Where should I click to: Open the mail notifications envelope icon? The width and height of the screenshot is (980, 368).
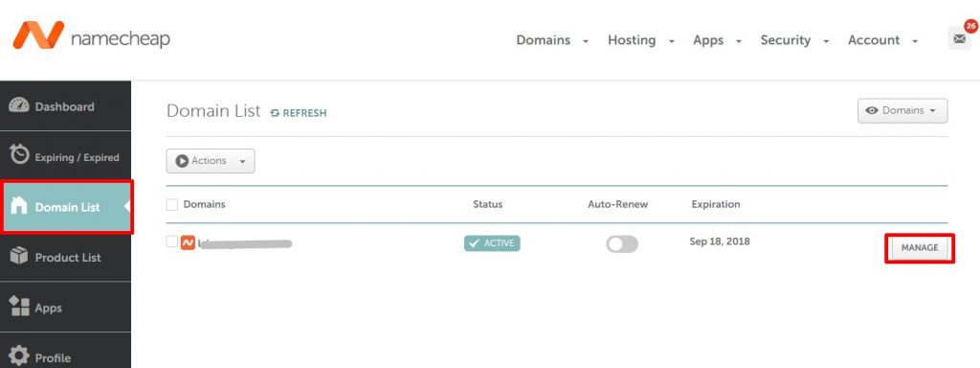pyautogui.click(x=959, y=38)
